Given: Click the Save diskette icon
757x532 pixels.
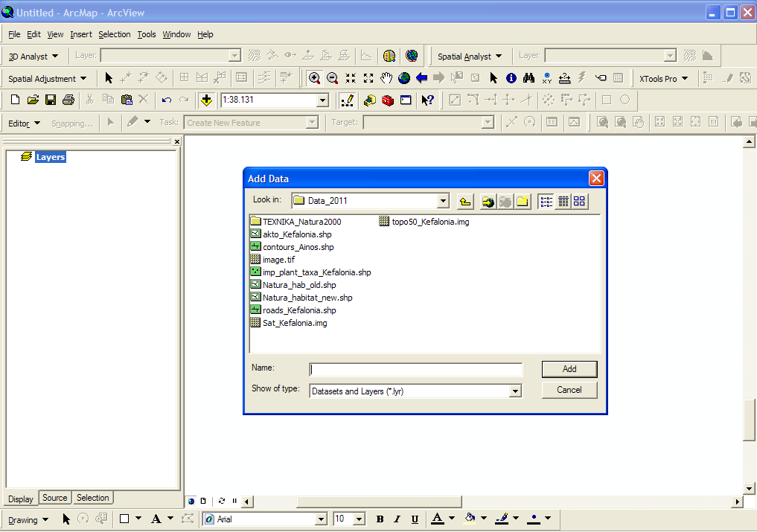Looking at the screenshot, I should [50, 100].
